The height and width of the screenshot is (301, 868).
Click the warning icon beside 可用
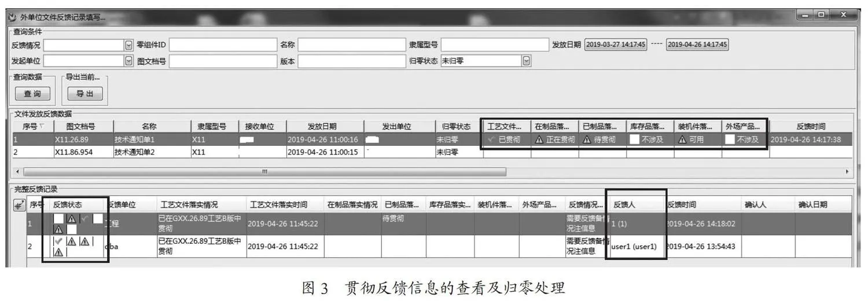[682, 139]
